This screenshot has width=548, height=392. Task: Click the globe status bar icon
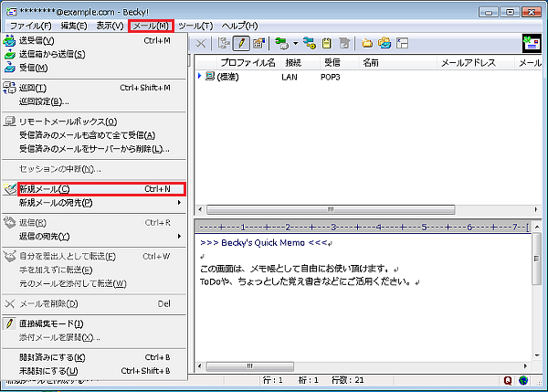[x=523, y=380]
